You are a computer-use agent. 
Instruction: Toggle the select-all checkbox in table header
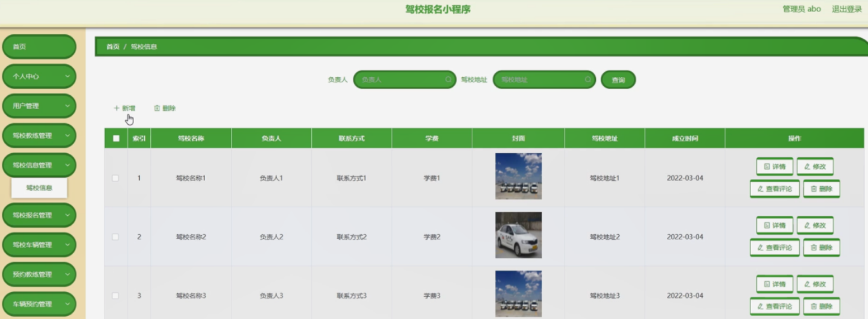click(x=116, y=139)
